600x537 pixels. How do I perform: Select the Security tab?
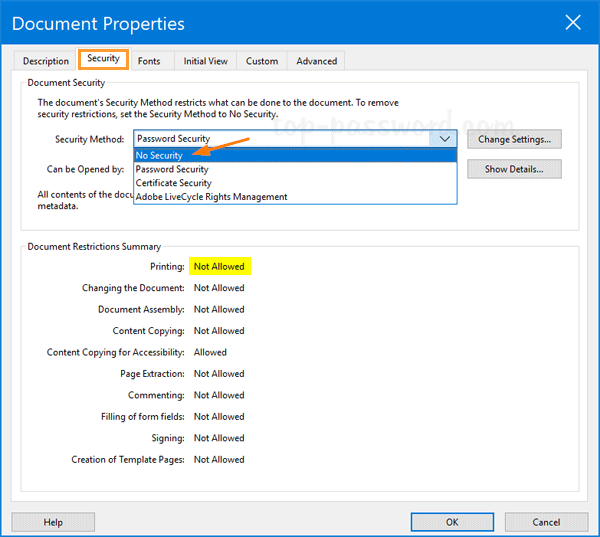(103, 59)
